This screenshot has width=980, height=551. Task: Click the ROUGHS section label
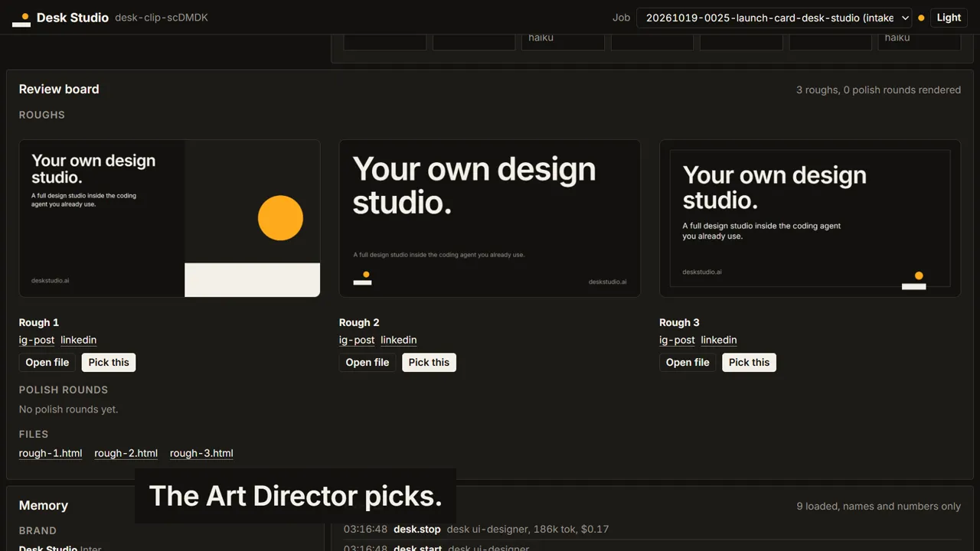tap(42, 115)
